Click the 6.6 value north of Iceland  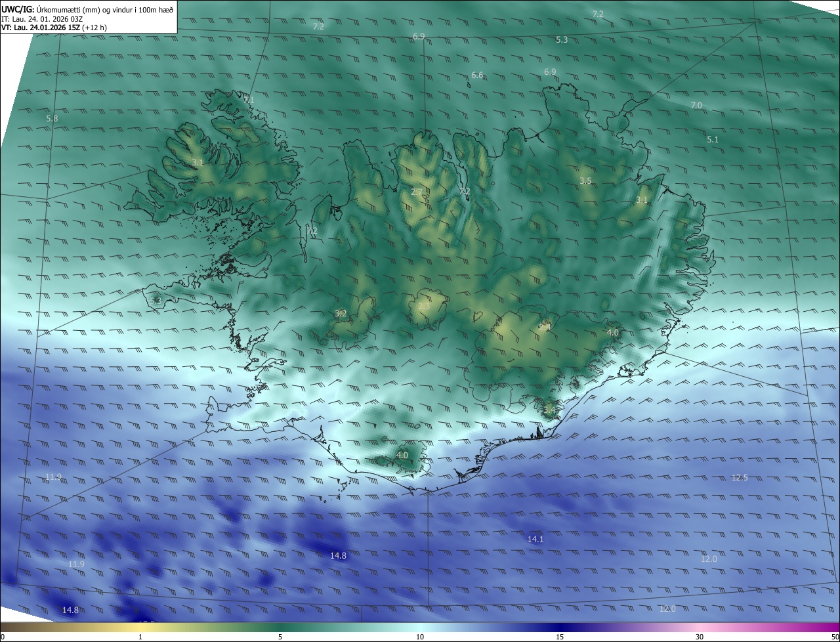477,75
